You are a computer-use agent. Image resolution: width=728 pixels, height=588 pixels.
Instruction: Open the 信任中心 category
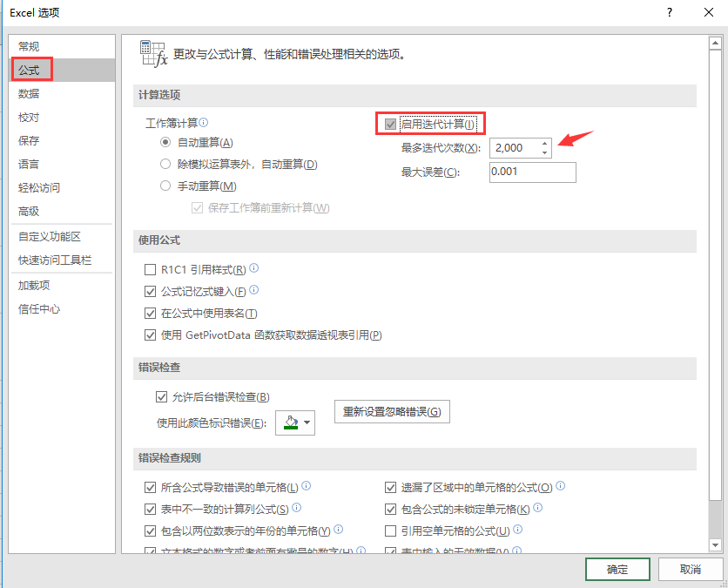(x=61, y=309)
